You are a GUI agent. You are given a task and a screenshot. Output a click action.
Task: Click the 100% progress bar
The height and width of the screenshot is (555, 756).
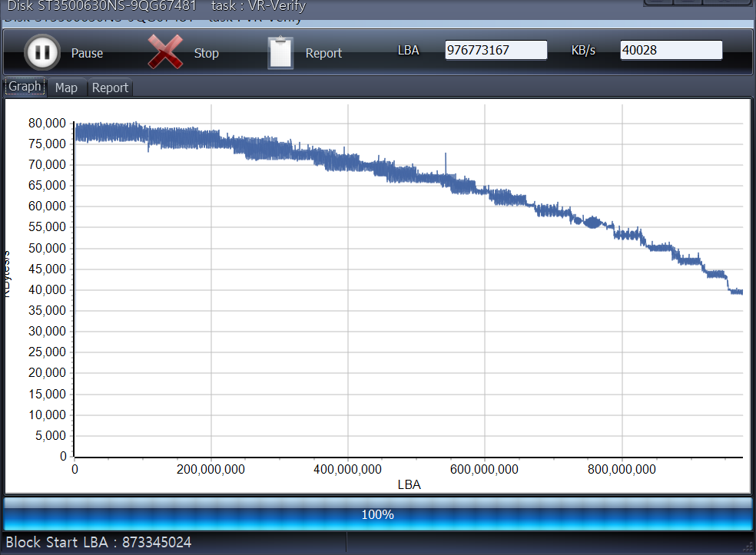377,514
